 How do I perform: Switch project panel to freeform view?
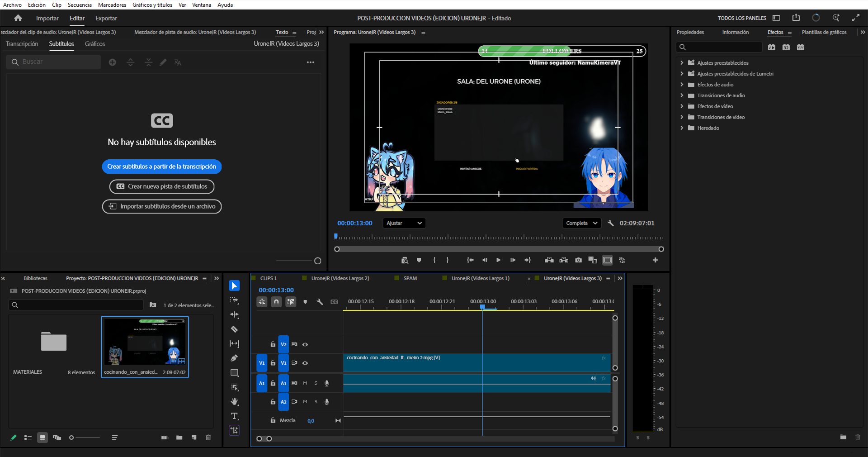[57, 438]
